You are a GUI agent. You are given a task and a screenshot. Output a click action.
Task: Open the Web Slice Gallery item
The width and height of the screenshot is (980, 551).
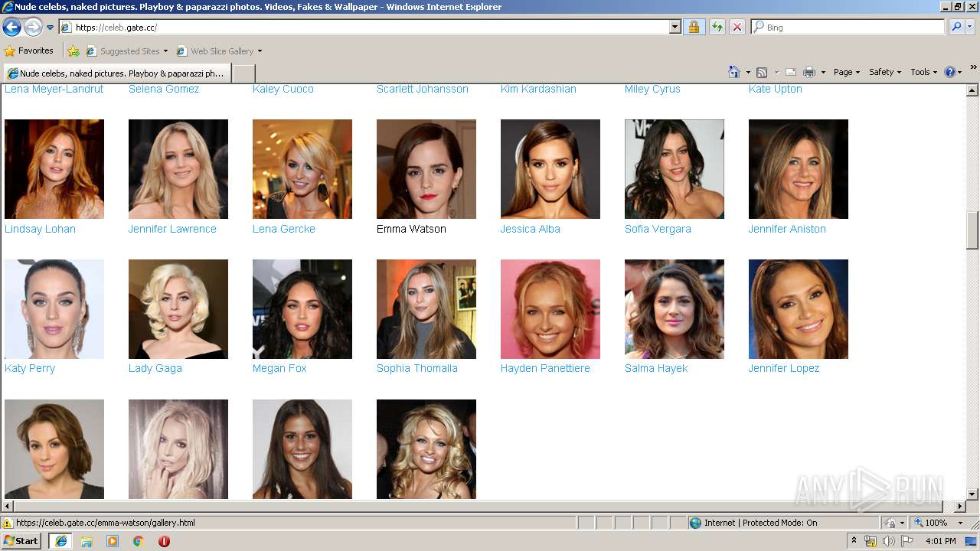coord(220,51)
